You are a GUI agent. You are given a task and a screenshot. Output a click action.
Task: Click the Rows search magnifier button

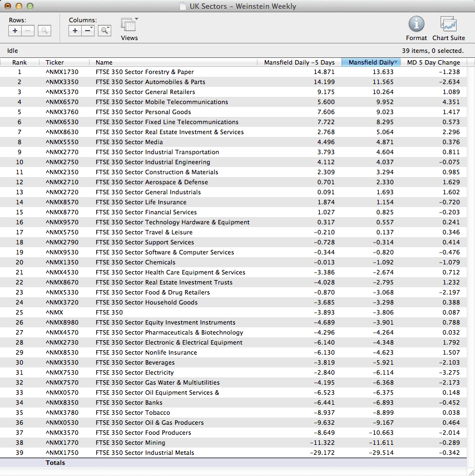pos(44,31)
